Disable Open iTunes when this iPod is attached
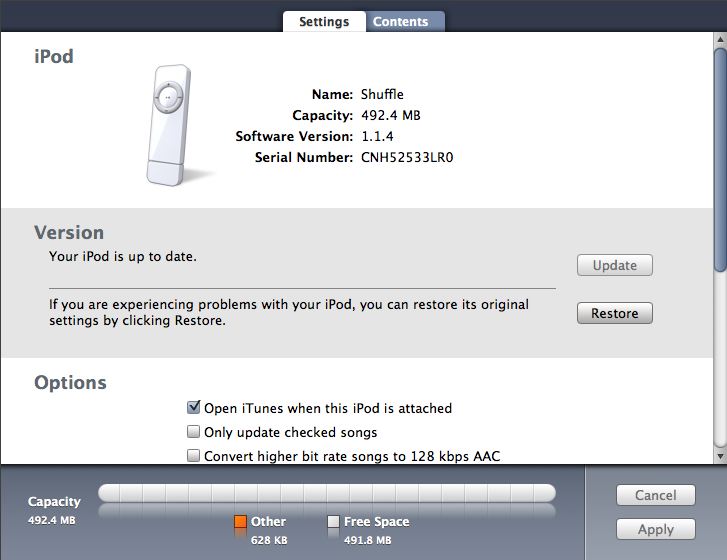Image resolution: width=727 pixels, height=560 pixels. click(193, 407)
